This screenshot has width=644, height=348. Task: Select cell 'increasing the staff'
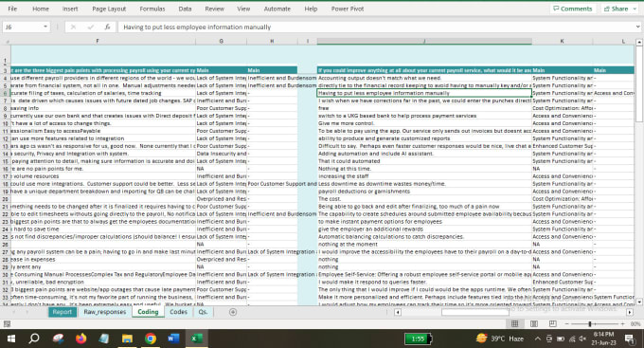(424, 176)
